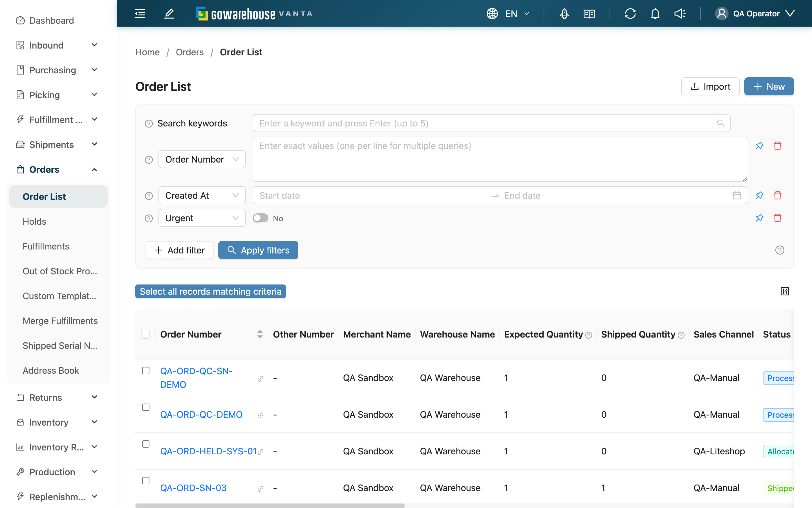This screenshot has width=812, height=508.
Task: Click the New order button
Action: click(x=769, y=86)
